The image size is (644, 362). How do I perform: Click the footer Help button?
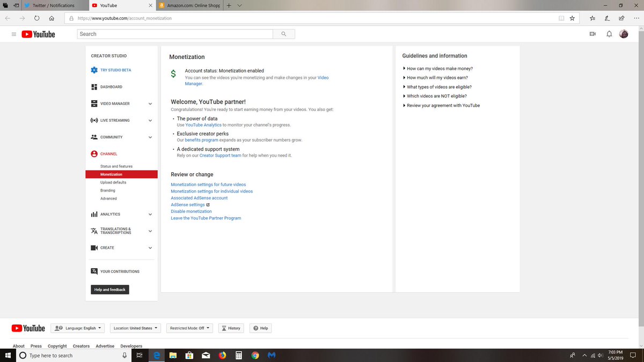coord(260,328)
